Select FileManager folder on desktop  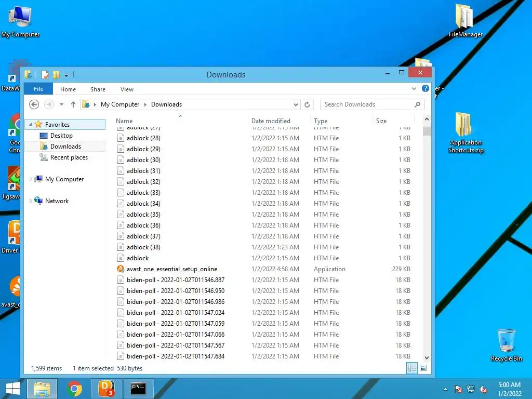[465, 20]
